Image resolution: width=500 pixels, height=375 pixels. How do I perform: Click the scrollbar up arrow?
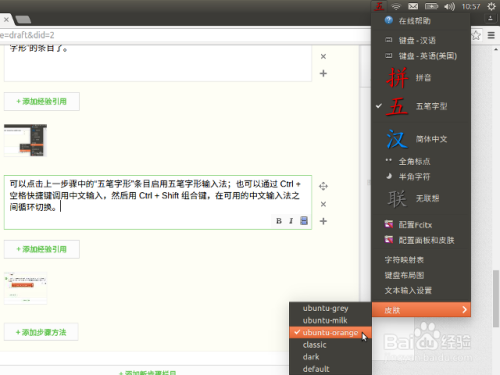point(496,49)
